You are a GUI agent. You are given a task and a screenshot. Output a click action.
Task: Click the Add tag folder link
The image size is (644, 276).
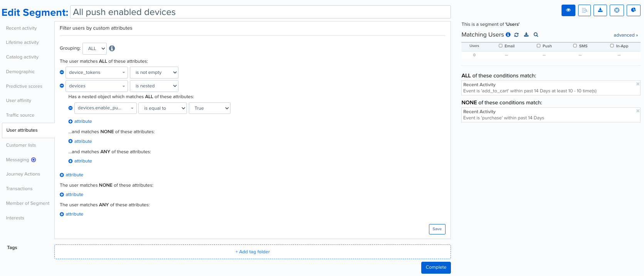[x=252, y=252]
